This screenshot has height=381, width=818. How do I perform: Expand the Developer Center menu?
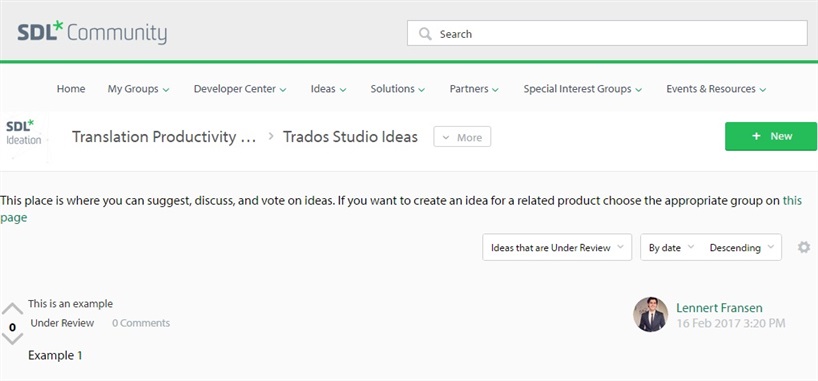tap(240, 89)
